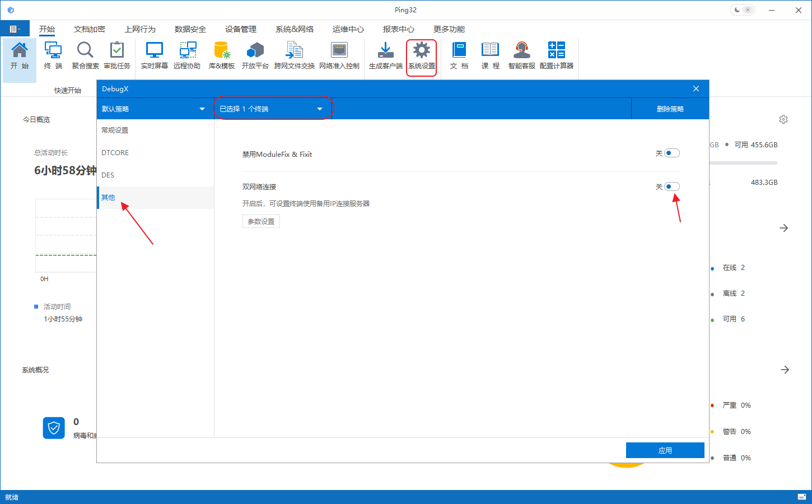Click 就绪 status bar text
The image size is (812, 504).
[12, 497]
